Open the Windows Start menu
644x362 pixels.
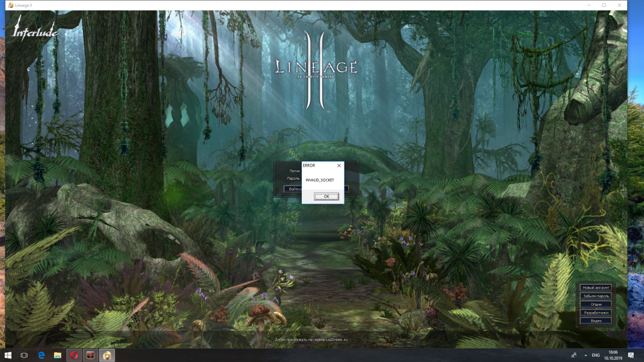[x=8, y=355]
